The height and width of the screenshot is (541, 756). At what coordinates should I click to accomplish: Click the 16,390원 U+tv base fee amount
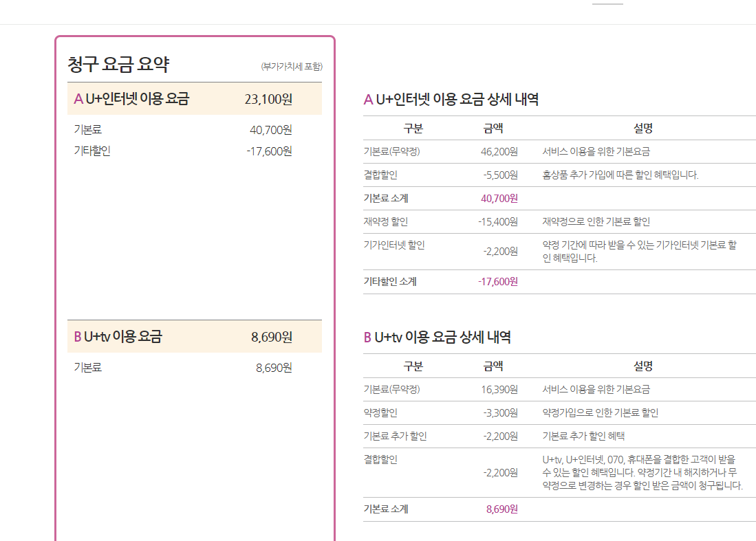[x=499, y=390]
